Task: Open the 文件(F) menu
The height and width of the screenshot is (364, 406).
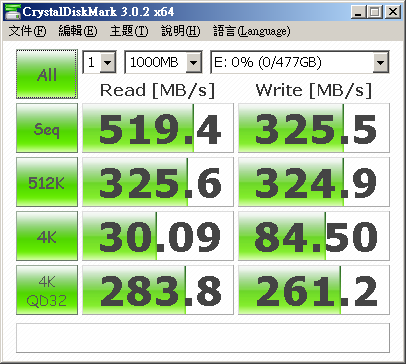Action: click(27, 31)
